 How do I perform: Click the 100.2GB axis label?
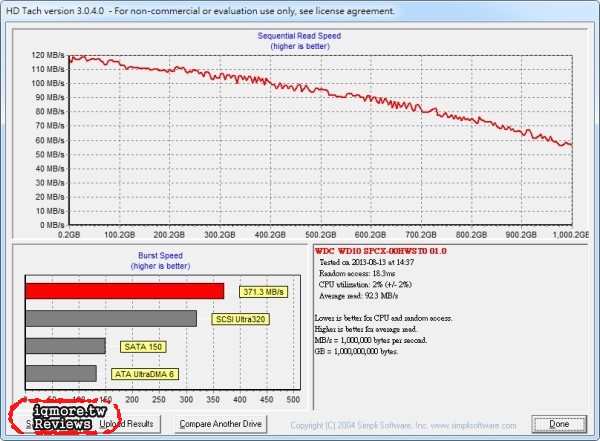119,235
